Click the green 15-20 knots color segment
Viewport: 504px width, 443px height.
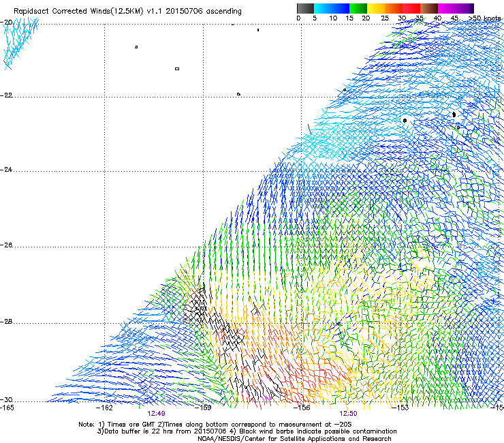pyautogui.click(x=358, y=8)
